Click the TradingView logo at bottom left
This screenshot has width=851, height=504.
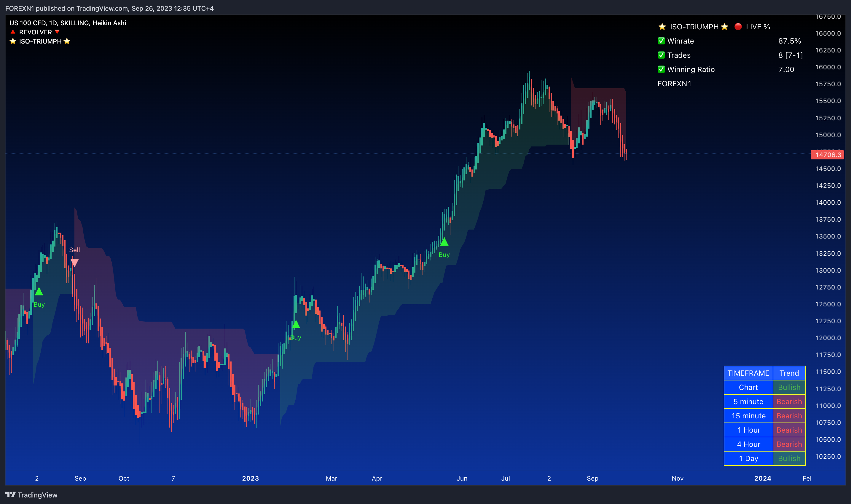pyautogui.click(x=31, y=495)
